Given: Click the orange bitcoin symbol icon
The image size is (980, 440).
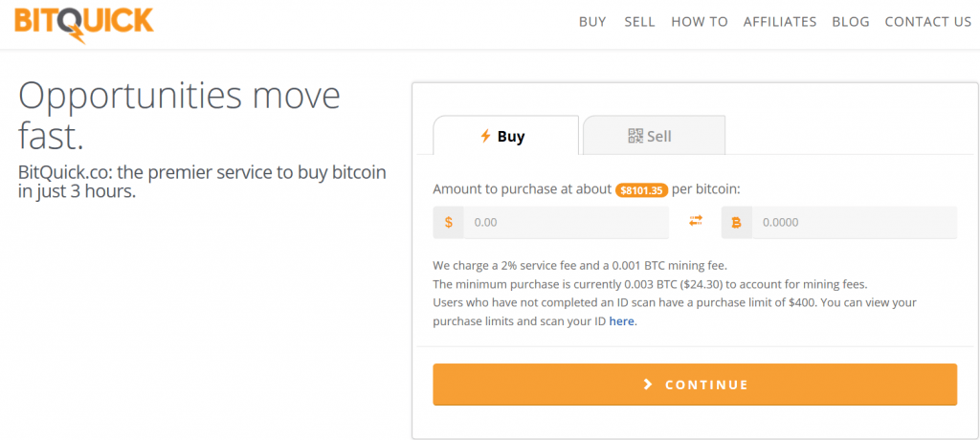Looking at the screenshot, I should click(736, 223).
